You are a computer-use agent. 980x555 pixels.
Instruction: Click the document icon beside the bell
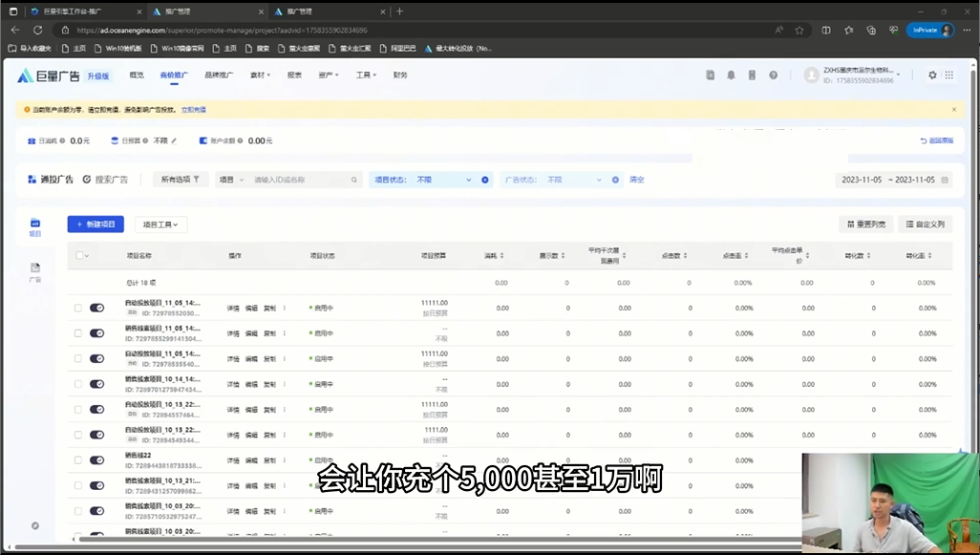click(x=710, y=75)
